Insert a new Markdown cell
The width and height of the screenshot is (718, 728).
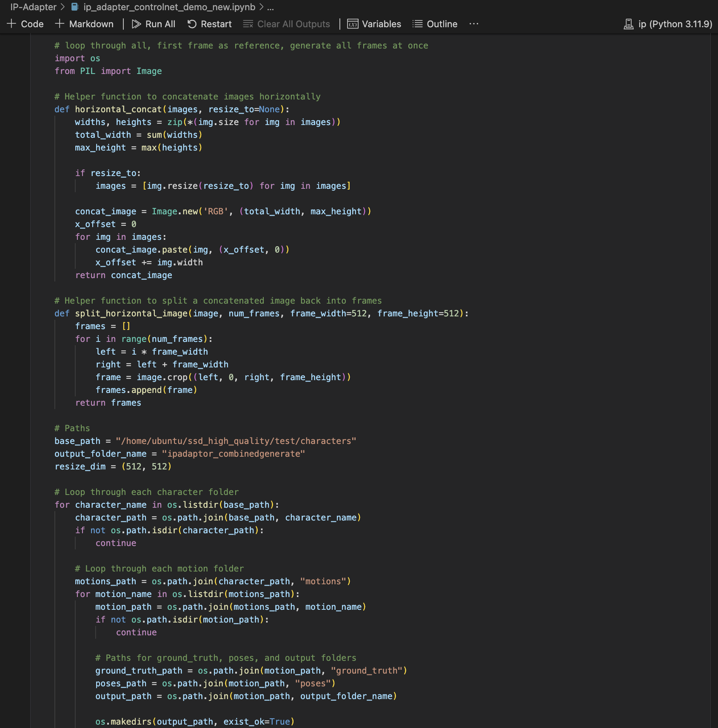point(84,24)
